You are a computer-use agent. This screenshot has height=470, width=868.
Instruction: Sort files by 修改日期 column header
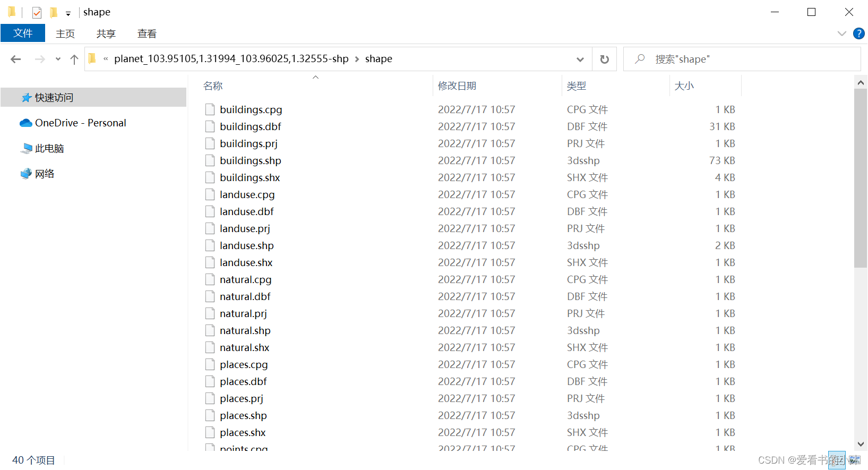[x=457, y=86]
